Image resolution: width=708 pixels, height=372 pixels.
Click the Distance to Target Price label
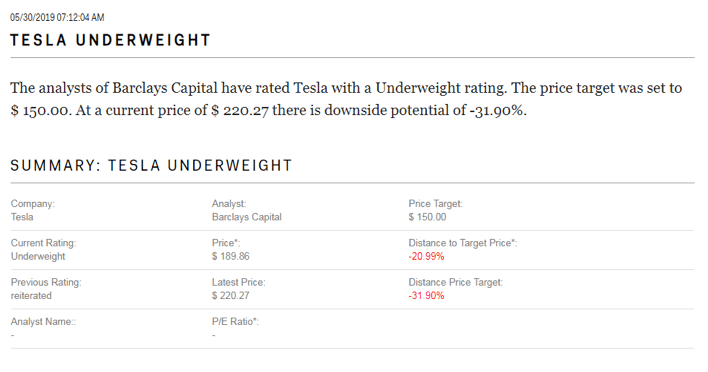pos(463,243)
